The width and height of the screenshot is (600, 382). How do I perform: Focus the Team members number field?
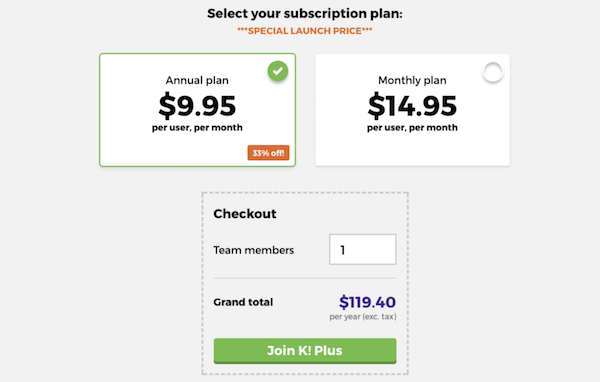362,250
